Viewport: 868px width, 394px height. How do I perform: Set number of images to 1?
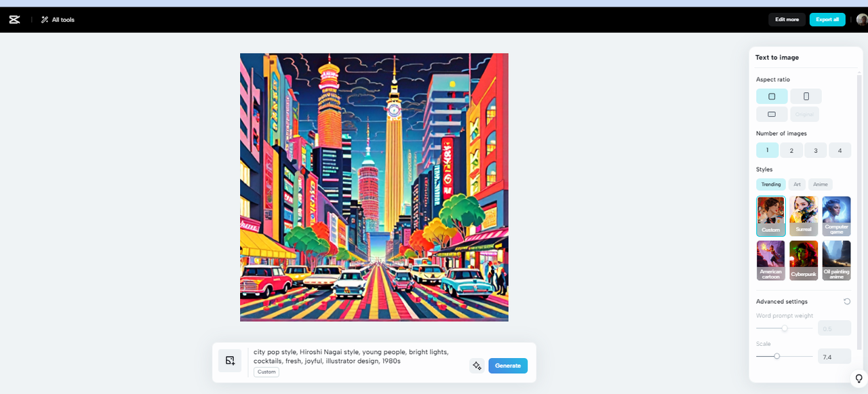(767, 151)
